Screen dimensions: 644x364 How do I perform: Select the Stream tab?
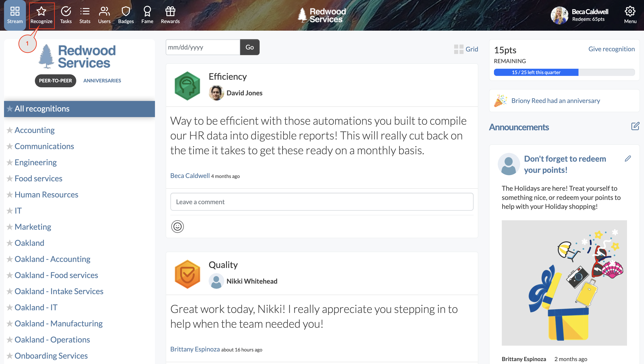coord(15,15)
